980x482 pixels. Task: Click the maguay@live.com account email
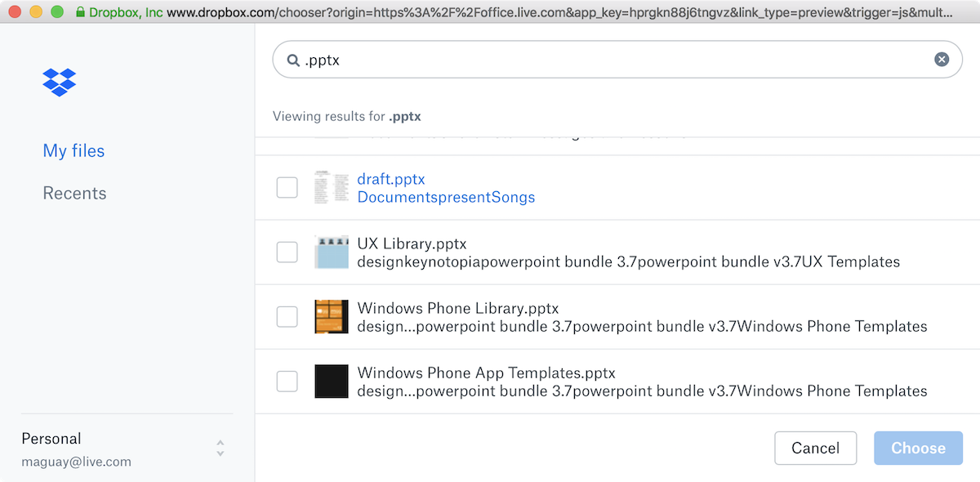76,462
